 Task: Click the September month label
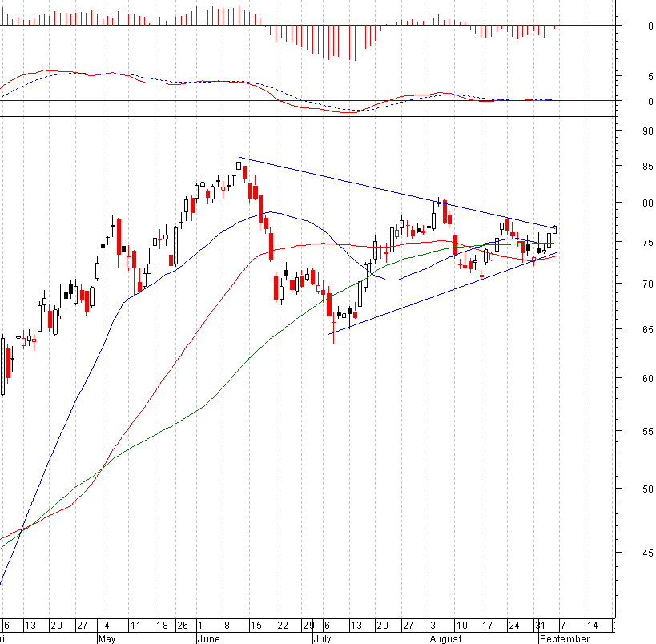coord(565,639)
